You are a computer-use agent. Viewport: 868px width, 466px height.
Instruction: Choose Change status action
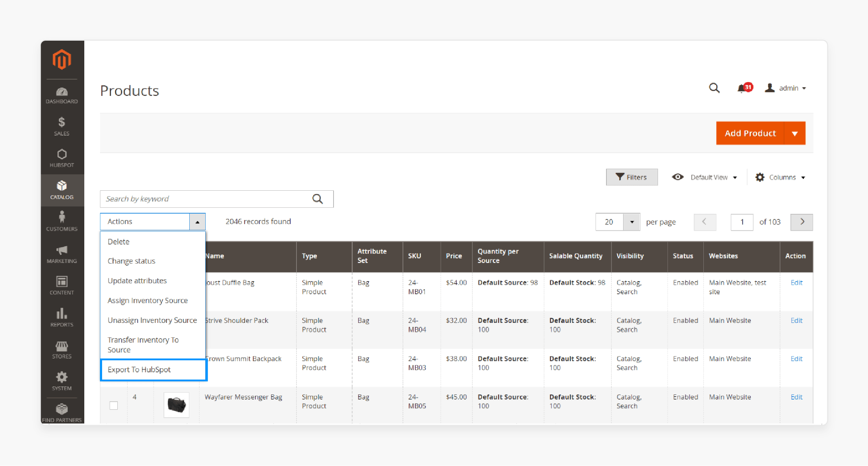153,261
